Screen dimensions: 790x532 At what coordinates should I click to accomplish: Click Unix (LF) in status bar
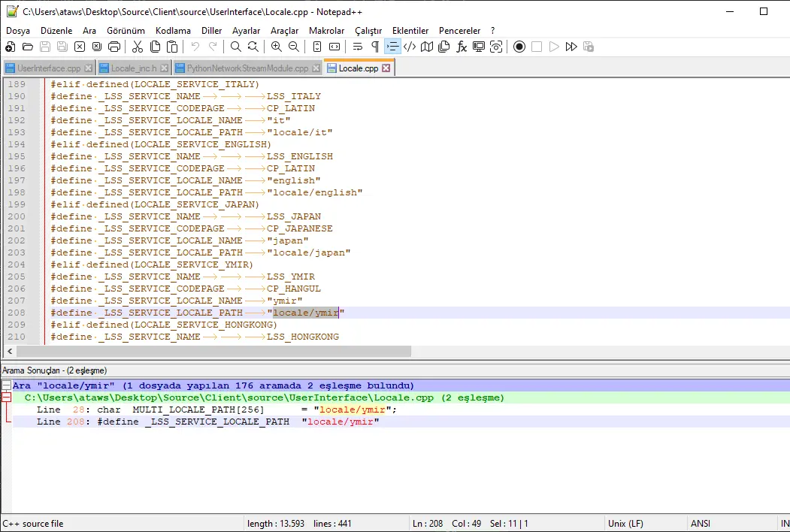[625, 524]
